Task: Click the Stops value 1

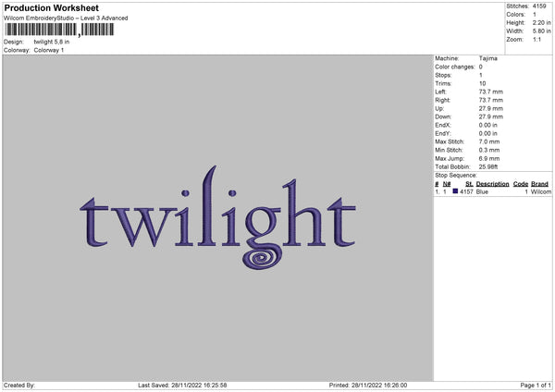Action: [x=481, y=75]
